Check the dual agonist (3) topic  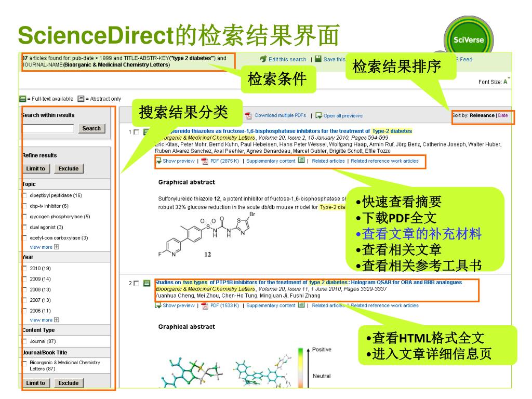click(24, 227)
